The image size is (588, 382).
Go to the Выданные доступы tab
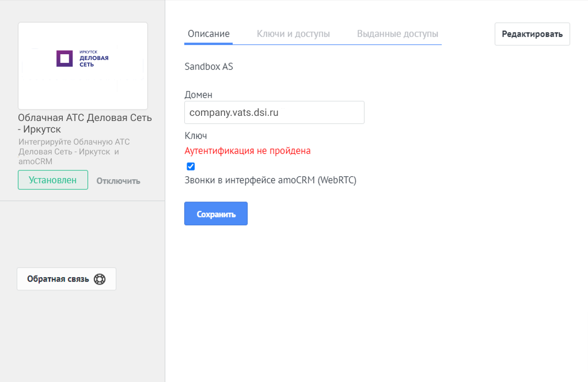pos(397,34)
